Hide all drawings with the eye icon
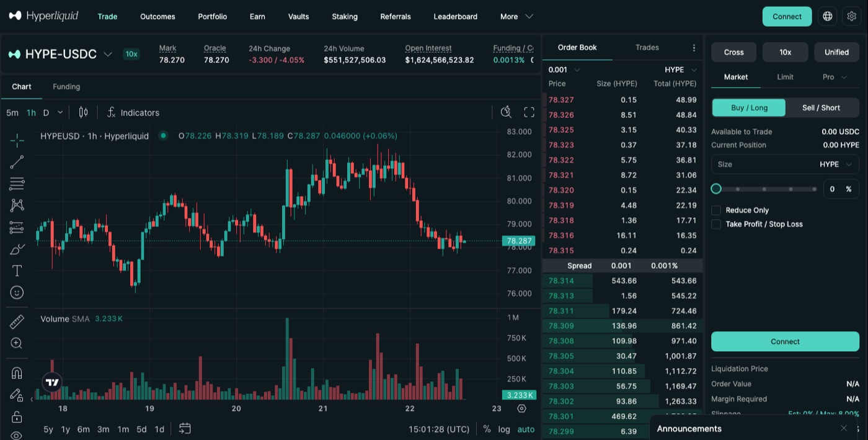 point(17,436)
